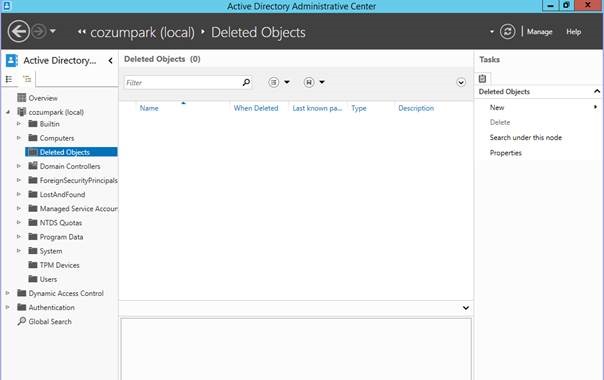Viewport: 604px width, 380px height.
Task: Select cozumpark (local) domain node
Action: 56,112
